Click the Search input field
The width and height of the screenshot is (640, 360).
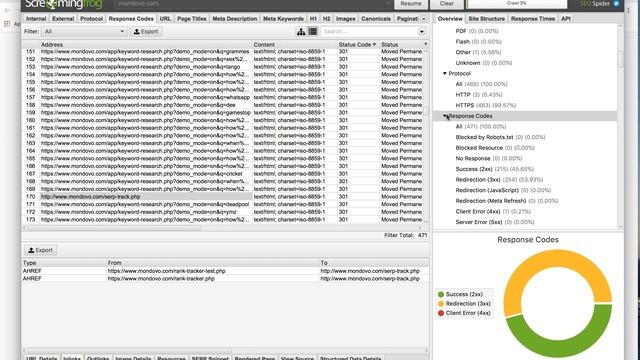[x=369, y=31]
